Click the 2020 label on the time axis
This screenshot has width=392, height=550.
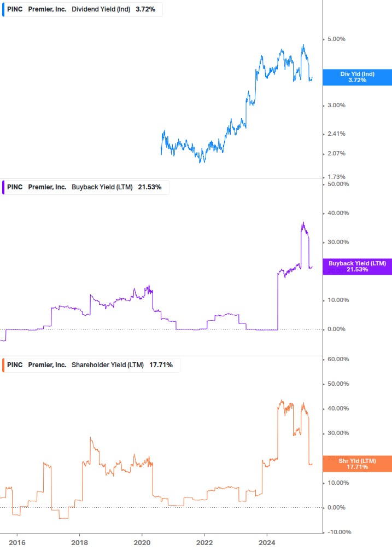(142, 543)
